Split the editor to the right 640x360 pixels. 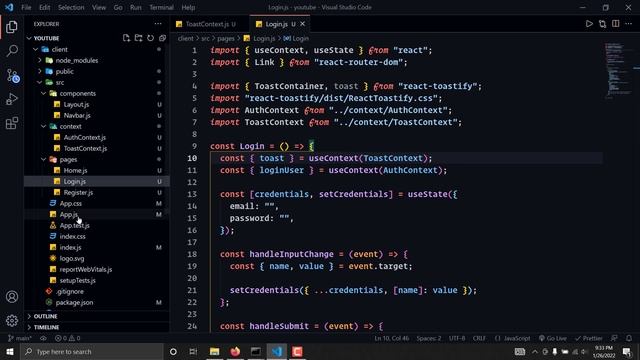(x=616, y=24)
